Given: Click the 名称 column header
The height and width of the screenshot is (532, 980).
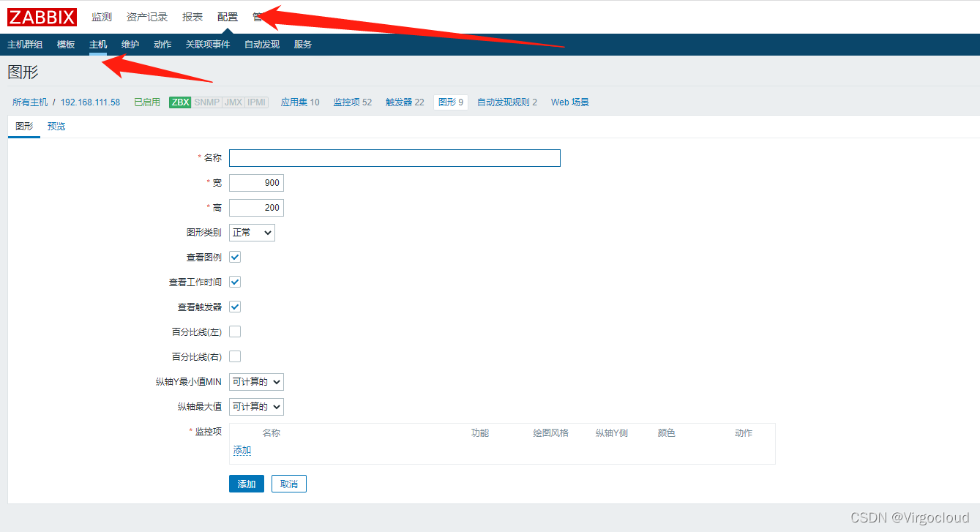Looking at the screenshot, I should point(272,433).
